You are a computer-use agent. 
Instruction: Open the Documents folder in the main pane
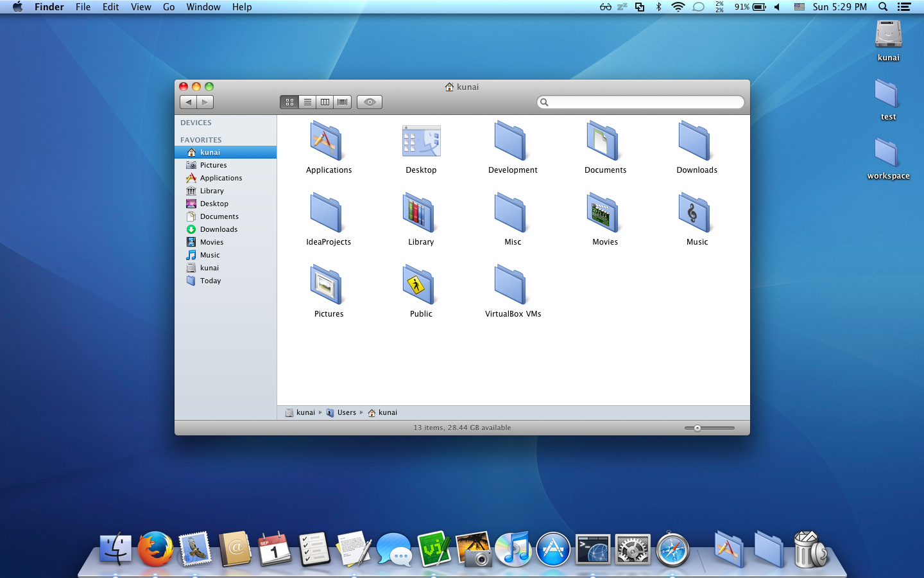[x=604, y=141]
